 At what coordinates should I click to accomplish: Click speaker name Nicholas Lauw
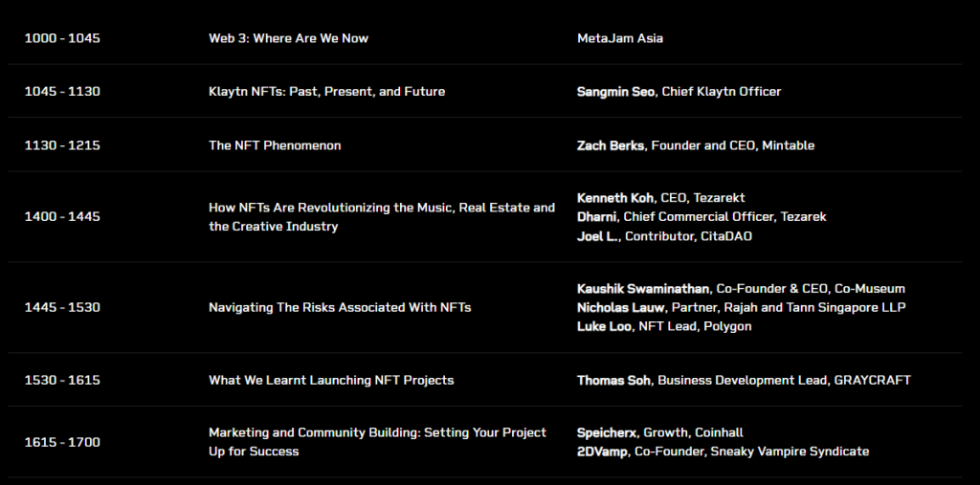pyautogui.click(x=621, y=307)
